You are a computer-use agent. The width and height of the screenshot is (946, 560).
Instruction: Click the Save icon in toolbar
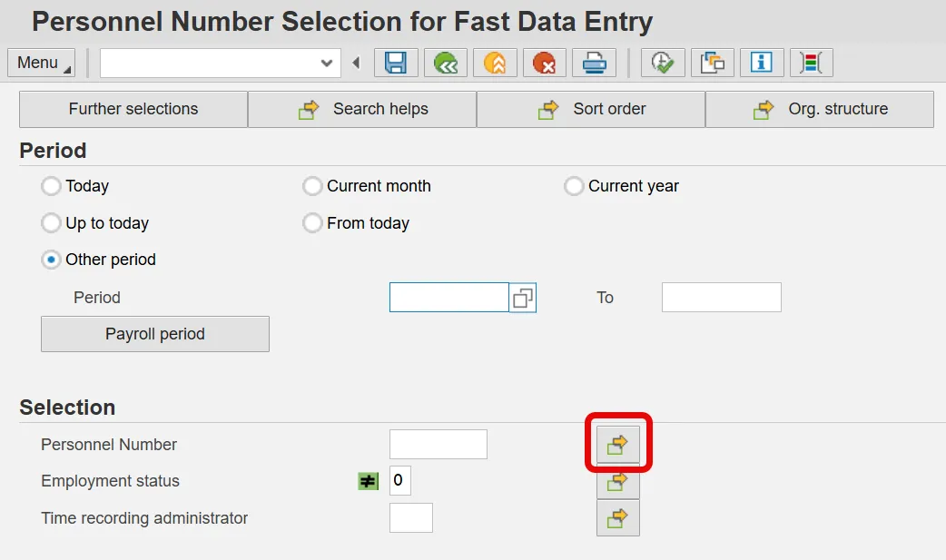click(x=396, y=63)
